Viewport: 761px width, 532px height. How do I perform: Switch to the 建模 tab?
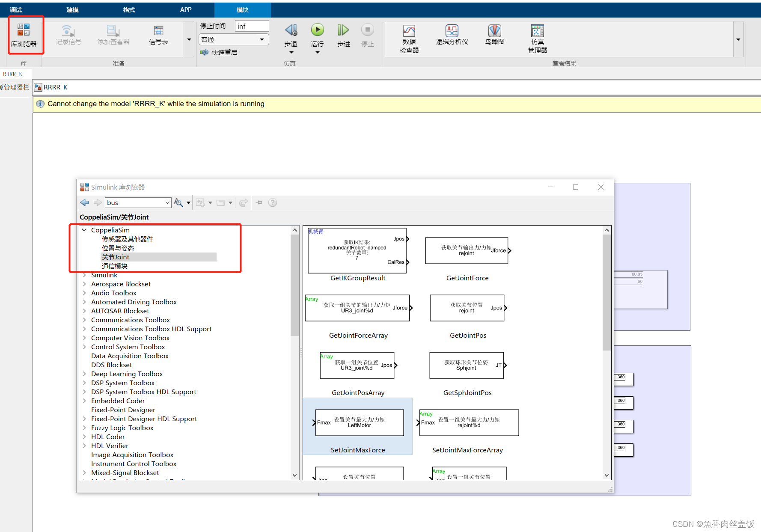click(x=72, y=10)
